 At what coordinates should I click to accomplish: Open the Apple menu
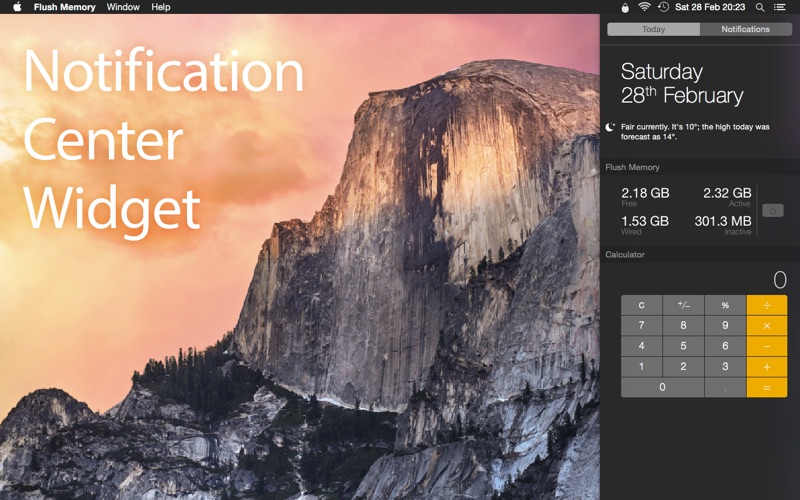tap(17, 7)
